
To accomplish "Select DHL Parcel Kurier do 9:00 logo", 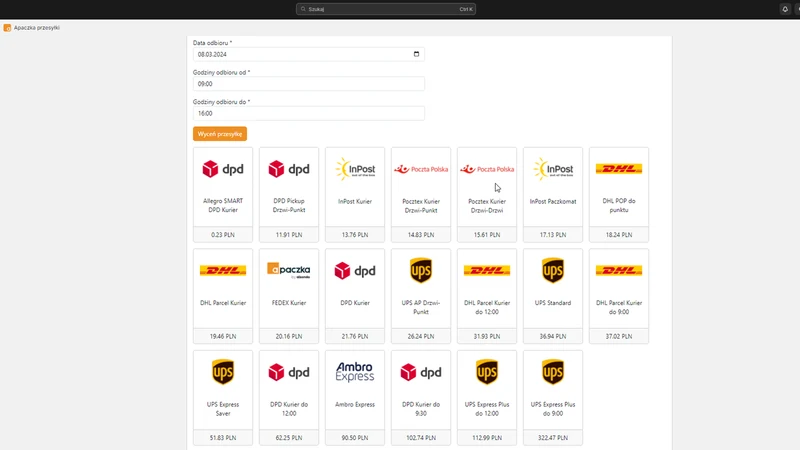I will tap(619, 270).
